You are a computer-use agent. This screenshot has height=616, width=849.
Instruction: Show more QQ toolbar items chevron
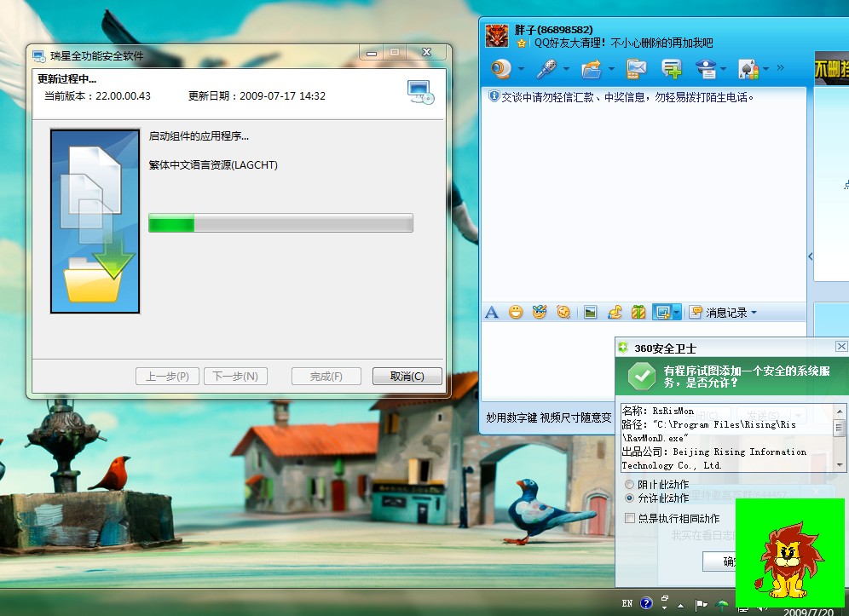(780, 68)
